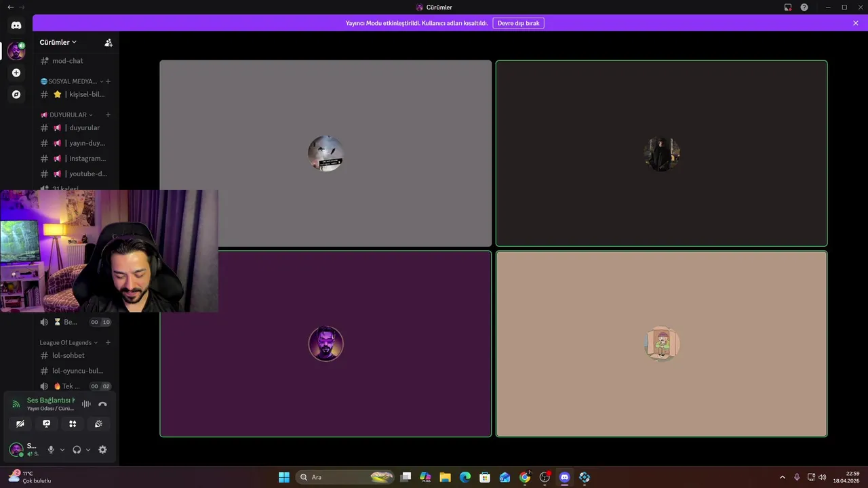Open the soundboard button
Screen dimensions: 868x488
tap(98, 424)
